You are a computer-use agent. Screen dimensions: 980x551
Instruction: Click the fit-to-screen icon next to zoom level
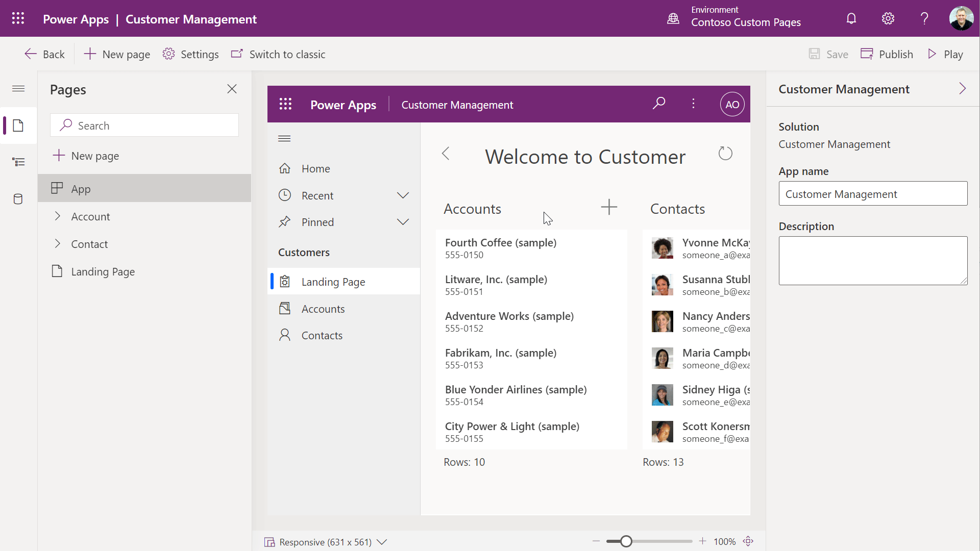tap(749, 541)
